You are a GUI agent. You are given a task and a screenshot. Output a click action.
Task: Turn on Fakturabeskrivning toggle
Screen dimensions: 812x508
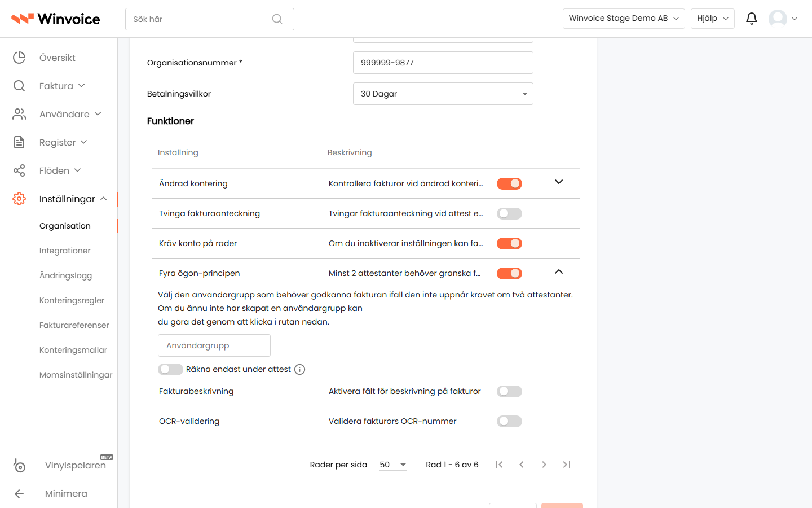[x=509, y=391]
